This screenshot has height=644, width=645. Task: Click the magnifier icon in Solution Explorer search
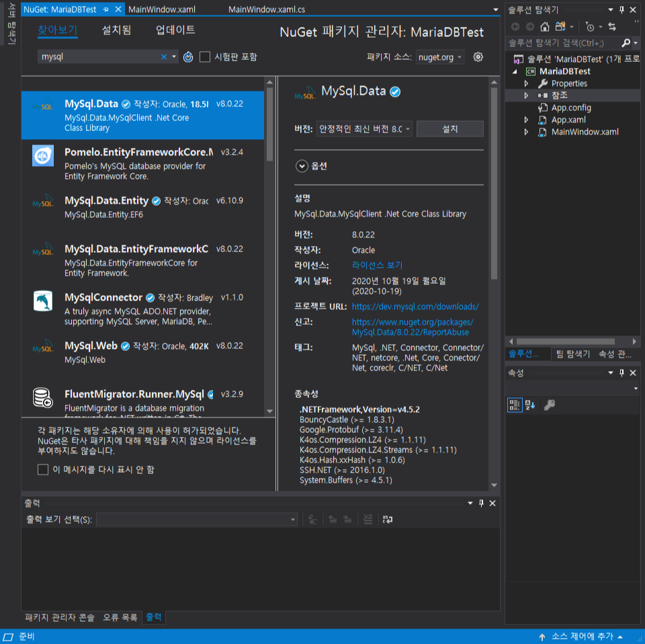coord(626,43)
